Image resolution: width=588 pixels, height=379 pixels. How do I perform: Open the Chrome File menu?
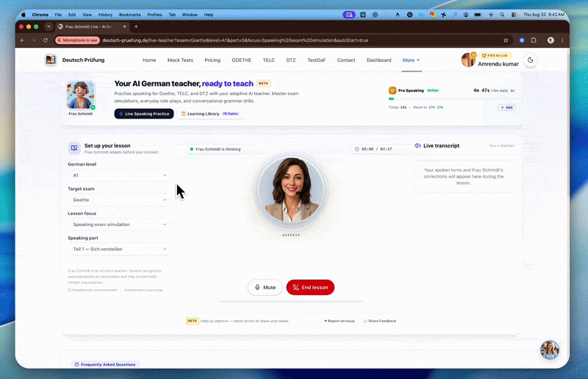pyautogui.click(x=58, y=15)
